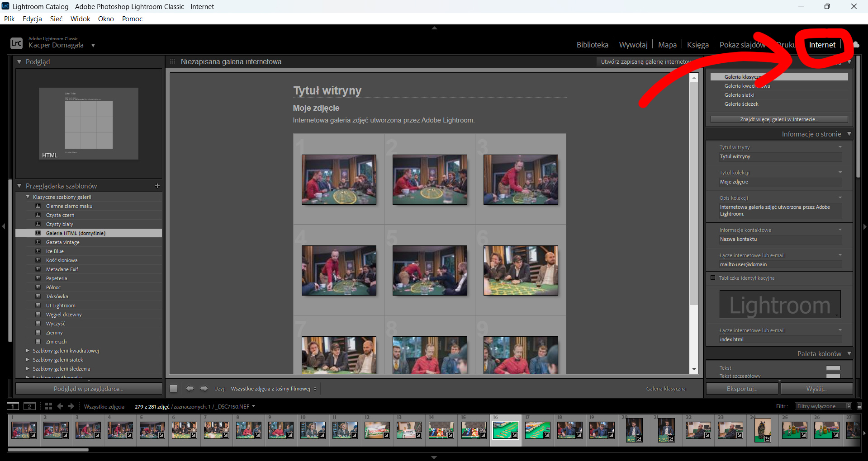Enable Tabliczka identyfikacyjna checkbox

[713, 278]
